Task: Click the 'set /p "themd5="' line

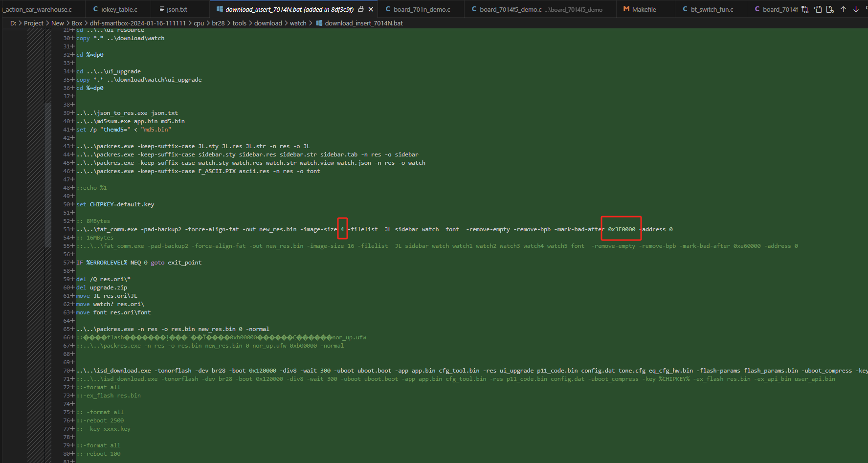Action: tap(124, 130)
